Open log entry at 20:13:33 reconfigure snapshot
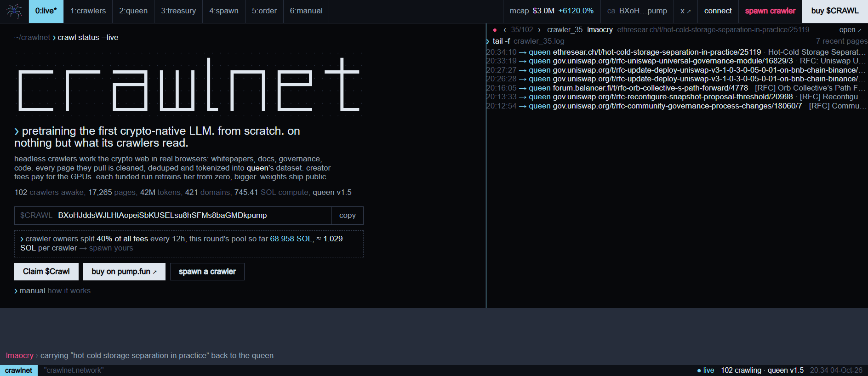Viewport: 868px width, 376px height. click(x=676, y=97)
